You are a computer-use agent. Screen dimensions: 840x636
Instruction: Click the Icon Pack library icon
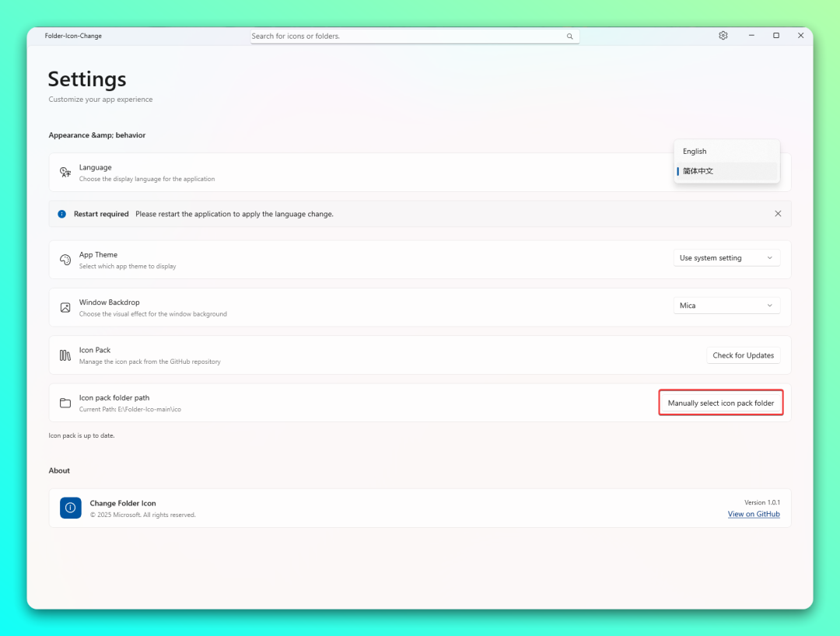(65, 355)
